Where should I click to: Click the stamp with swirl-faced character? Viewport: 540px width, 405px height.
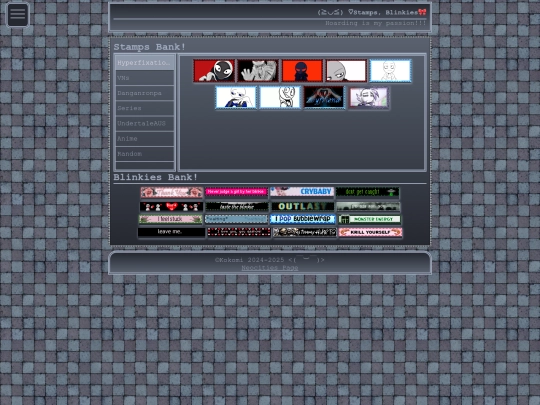click(280, 97)
